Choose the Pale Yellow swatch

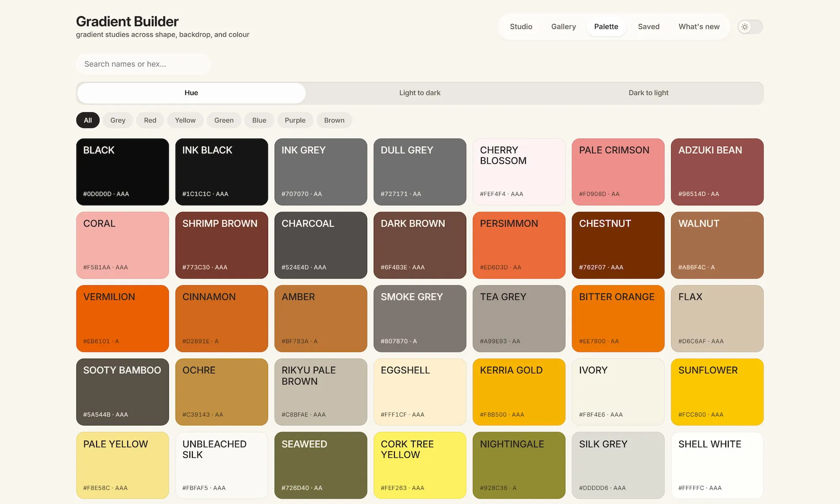(x=123, y=465)
